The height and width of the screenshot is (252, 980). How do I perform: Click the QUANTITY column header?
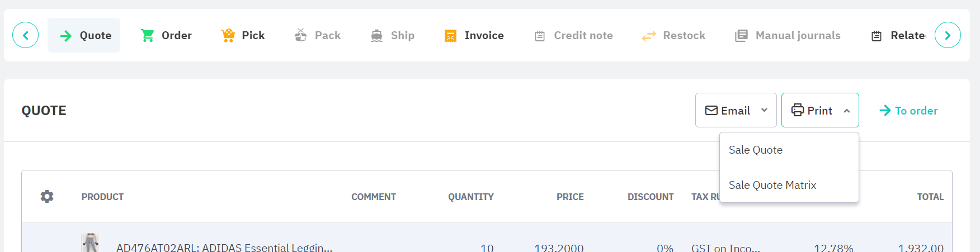tap(470, 197)
